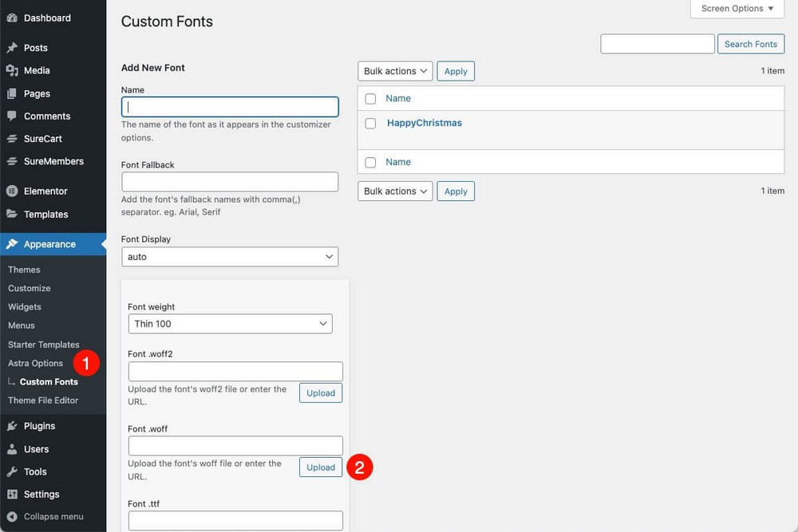Click the search fonts text box
The width and height of the screenshot is (798, 532).
point(658,44)
